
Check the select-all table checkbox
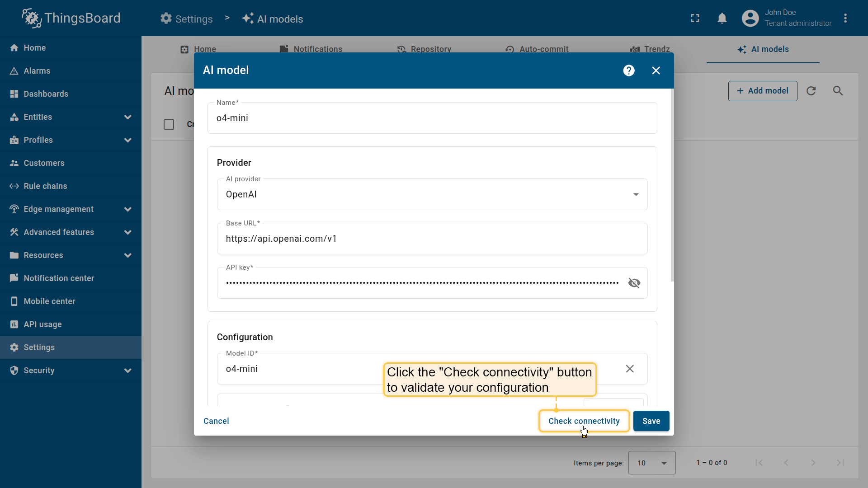169,124
